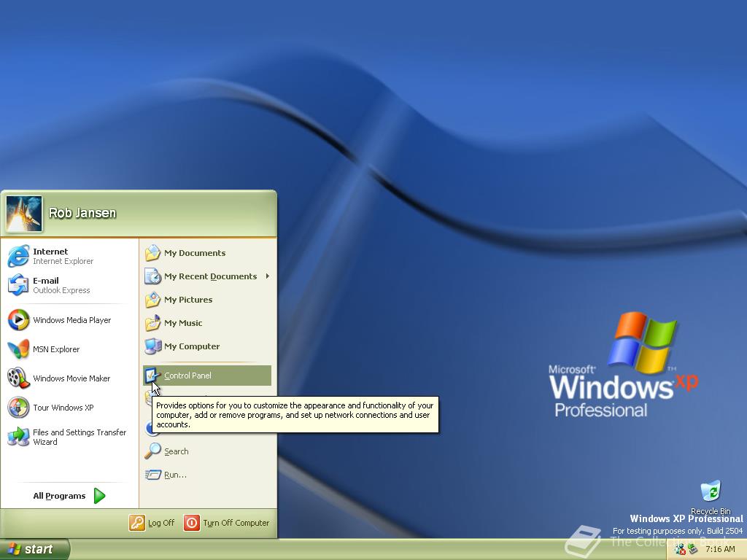Open the My Pictures label
747x560 pixels.
[x=188, y=300]
